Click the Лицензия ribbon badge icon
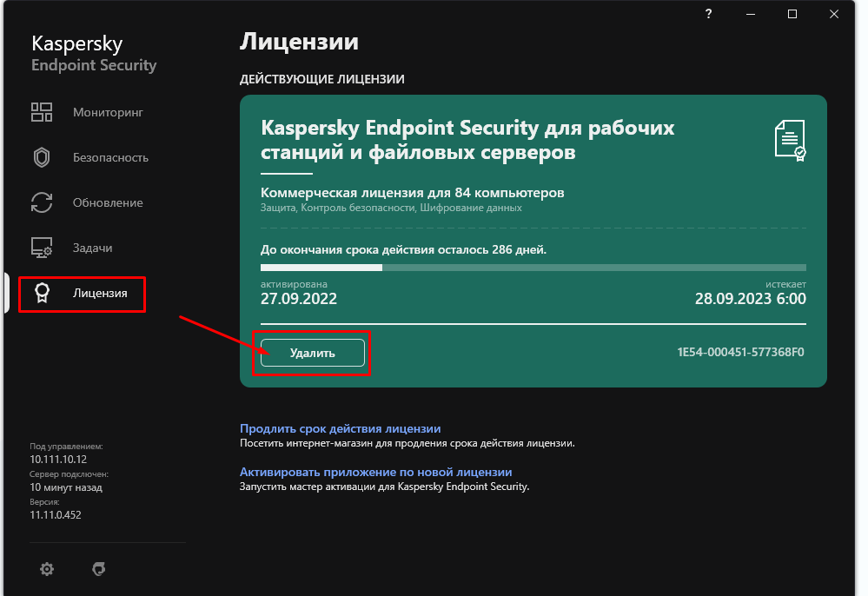This screenshot has width=868, height=596. (x=42, y=293)
